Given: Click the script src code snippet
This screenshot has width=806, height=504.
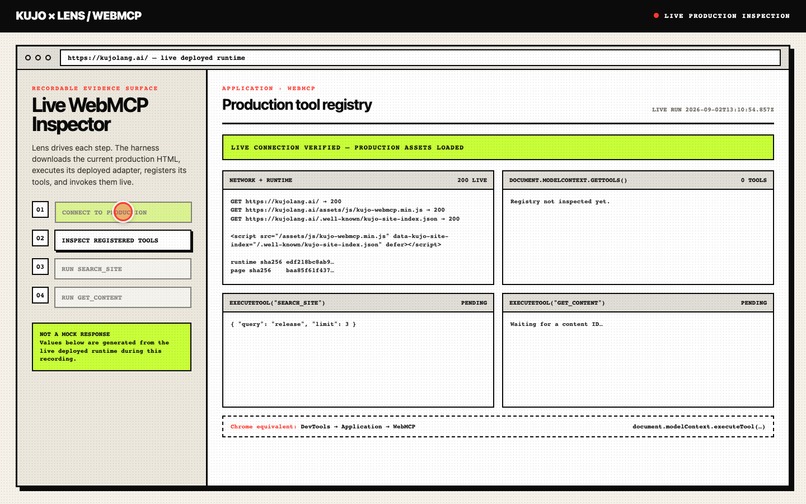Looking at the screenshot, I should (x=339, y=240).
